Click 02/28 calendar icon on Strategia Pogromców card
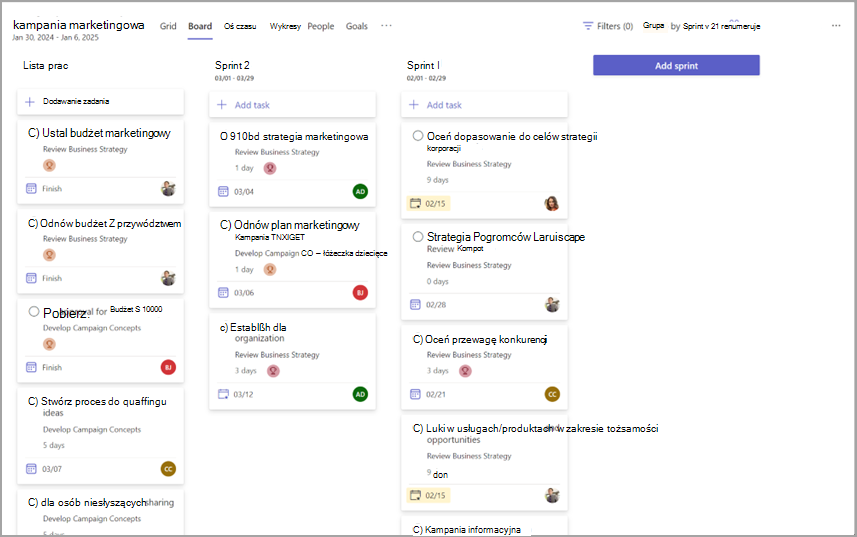This screenshot has width=857, height=537. (x=415, y=304)
